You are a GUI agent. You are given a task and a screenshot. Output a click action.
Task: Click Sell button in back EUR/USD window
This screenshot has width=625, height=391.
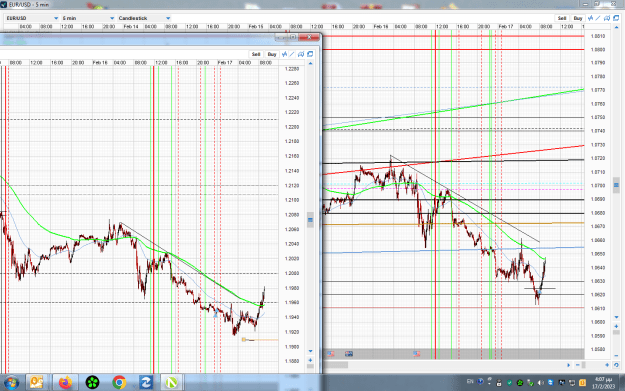pos(562,18)
